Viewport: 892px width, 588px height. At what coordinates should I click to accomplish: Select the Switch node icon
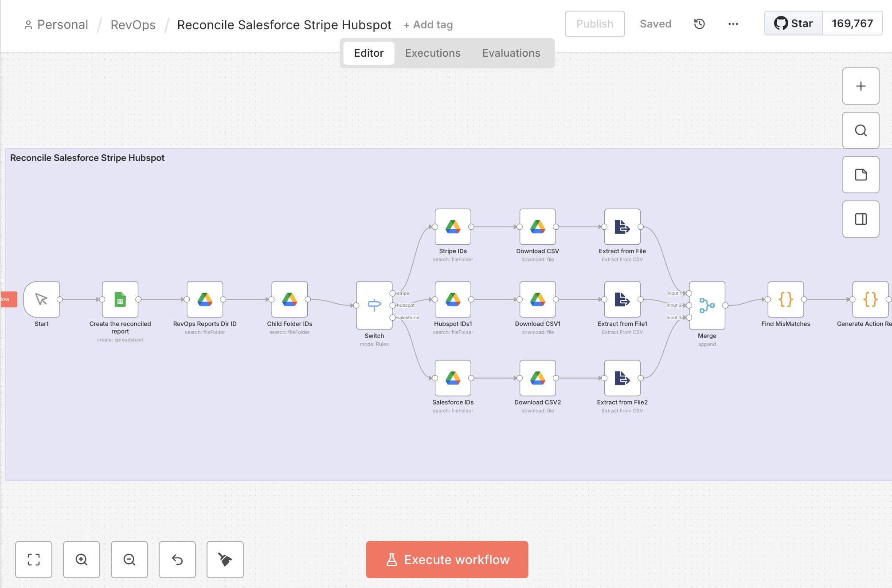[374, 305]
